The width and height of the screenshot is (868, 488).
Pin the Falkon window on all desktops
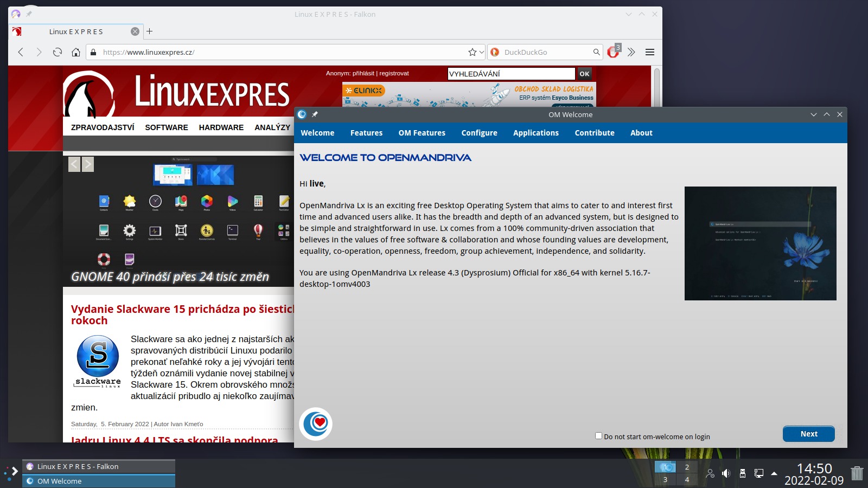[x=29, y=14]
